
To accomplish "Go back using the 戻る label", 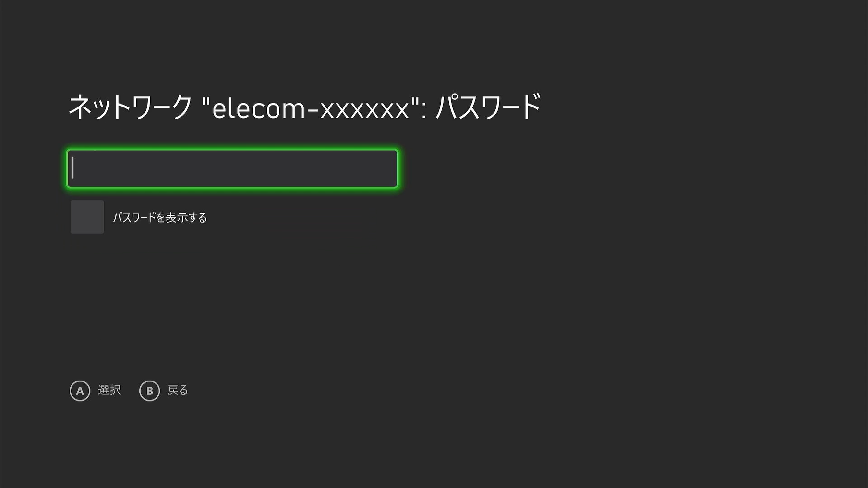I will tap(178, 390).
